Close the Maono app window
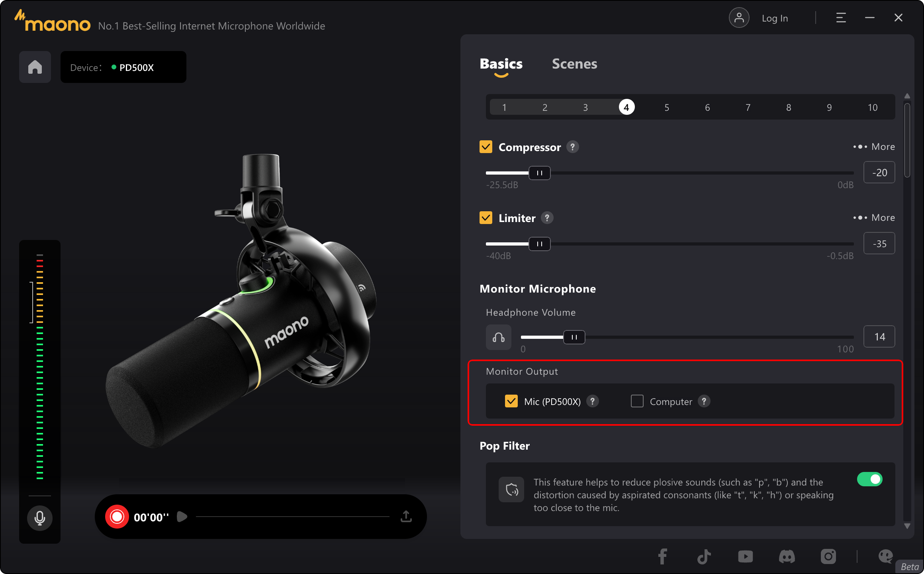The height and width of the screenshot is (574, 924). 898,18
